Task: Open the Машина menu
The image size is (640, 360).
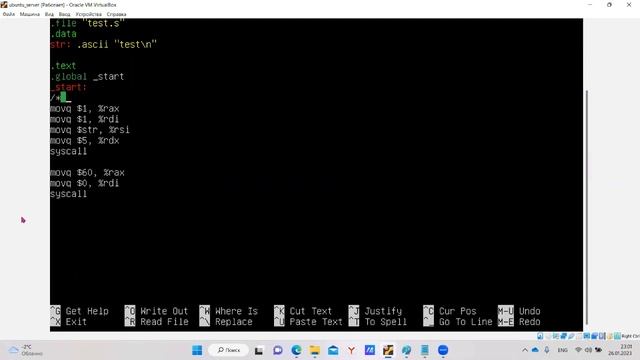Action: tap(30, 14)
